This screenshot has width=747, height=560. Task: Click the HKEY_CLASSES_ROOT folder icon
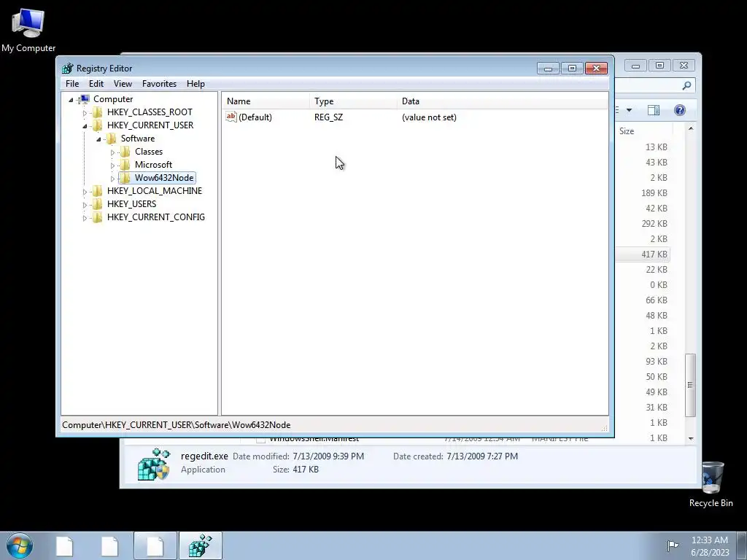tap(98, 112)
